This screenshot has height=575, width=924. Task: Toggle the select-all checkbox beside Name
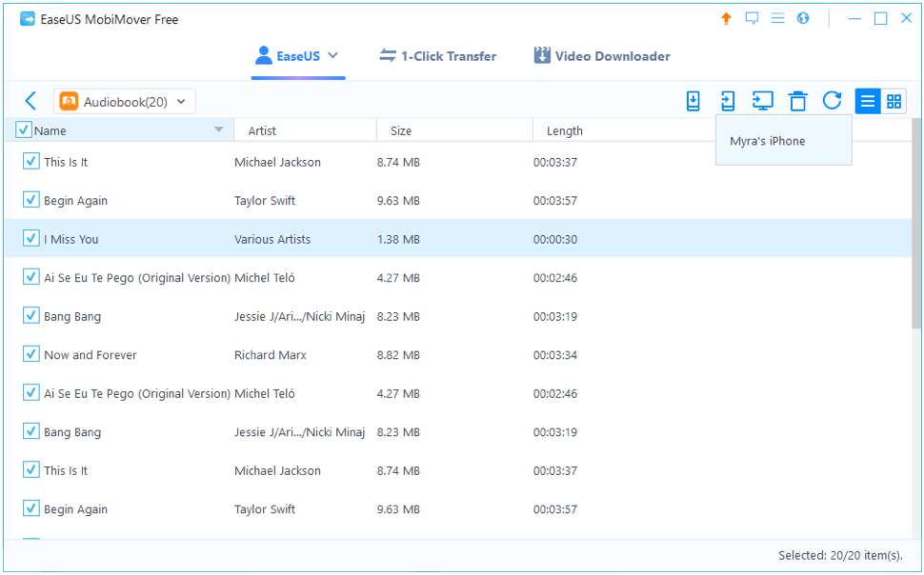pos(23,129)
